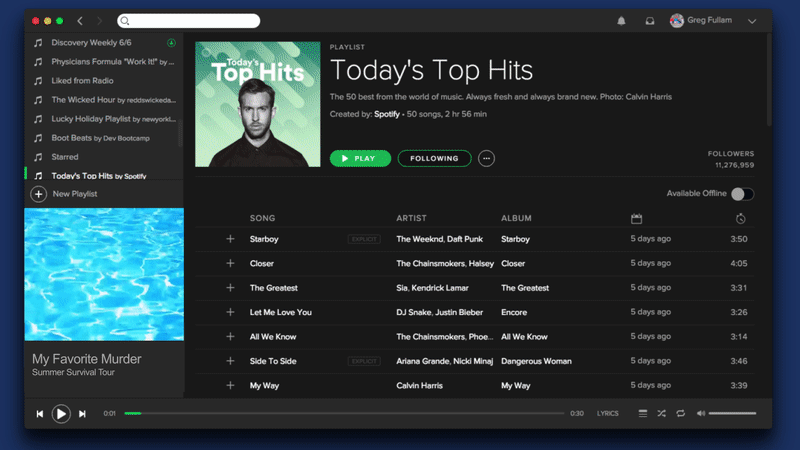
Task: Click The Chainsmokers, Halsey artist link
Action: tap(445, 263)
